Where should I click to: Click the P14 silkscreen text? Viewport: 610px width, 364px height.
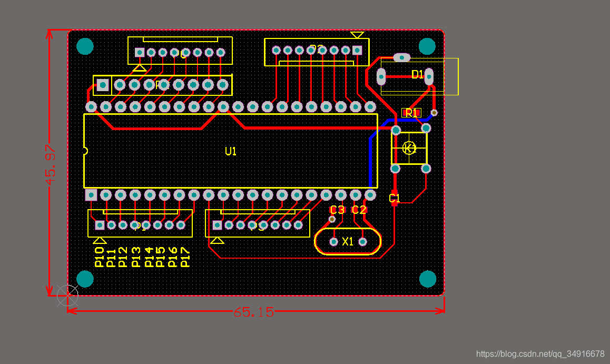pyautogui.click(x=149, y=257)
